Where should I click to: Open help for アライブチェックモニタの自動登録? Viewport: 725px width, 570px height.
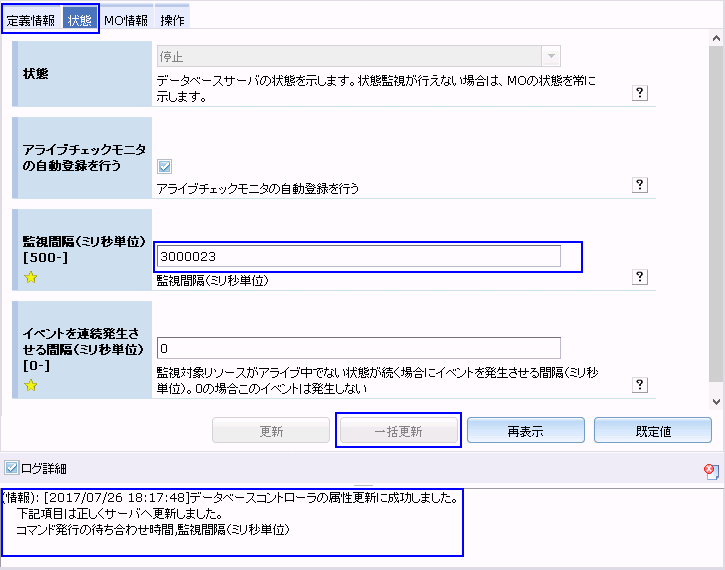641,185
